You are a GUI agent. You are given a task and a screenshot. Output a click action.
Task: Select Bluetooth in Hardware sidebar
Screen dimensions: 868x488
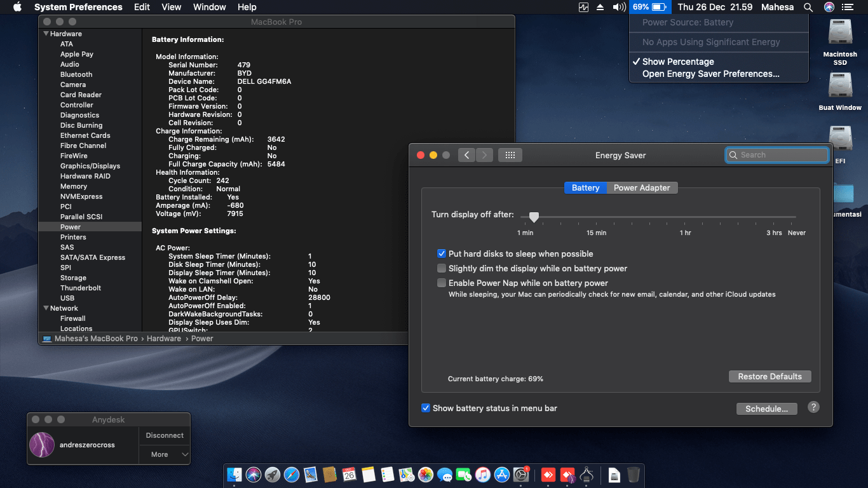[76, 74]
